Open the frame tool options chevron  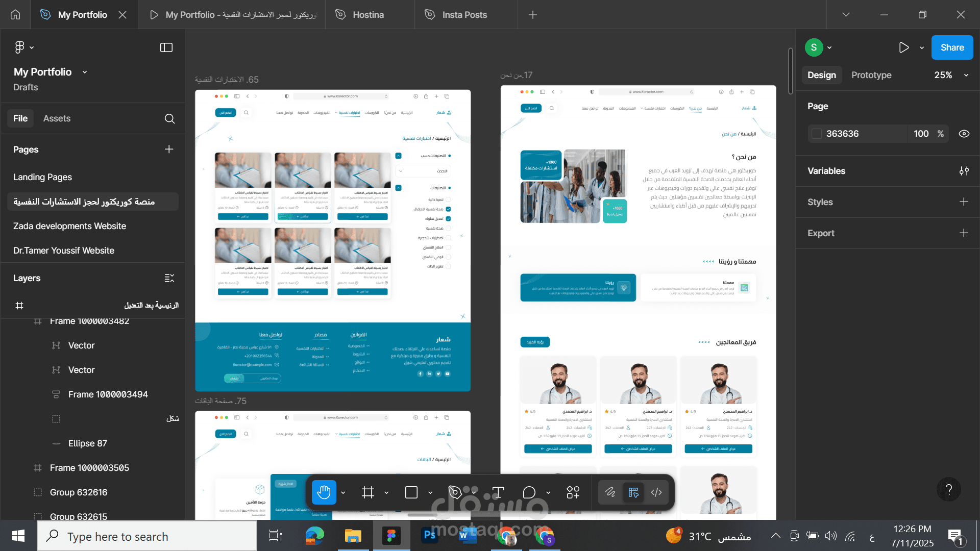click(x=386, y=493)
